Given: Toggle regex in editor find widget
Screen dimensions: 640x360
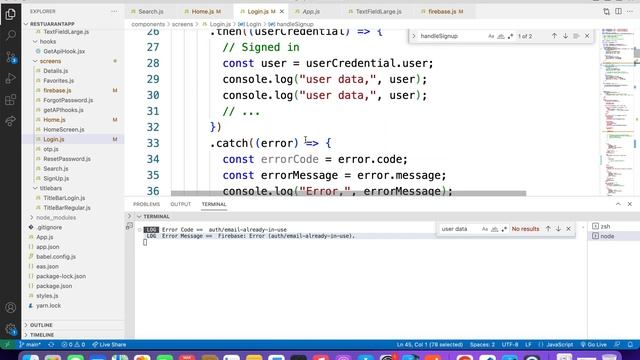Looking at the screenshot, I should click(x=510, y=36).
